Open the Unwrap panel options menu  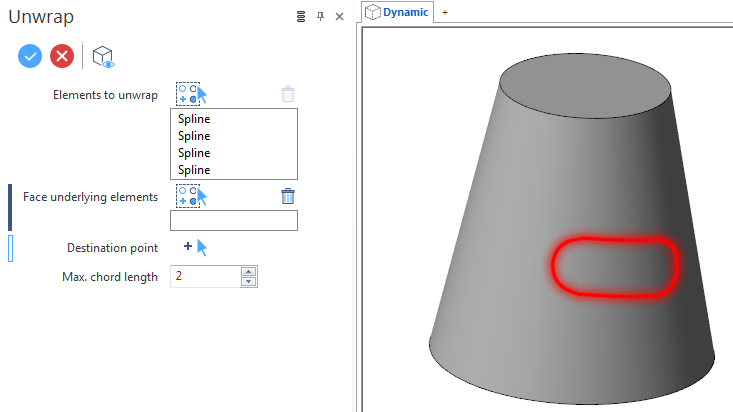301,17
